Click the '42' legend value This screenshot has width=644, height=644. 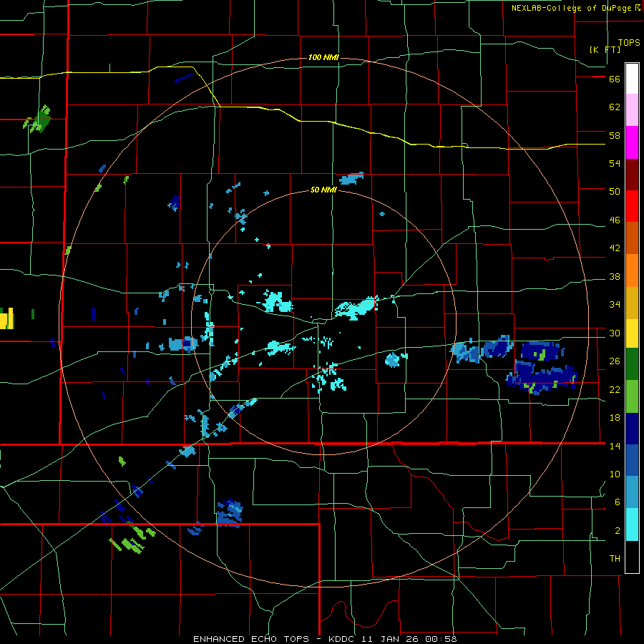pos(615,248)
